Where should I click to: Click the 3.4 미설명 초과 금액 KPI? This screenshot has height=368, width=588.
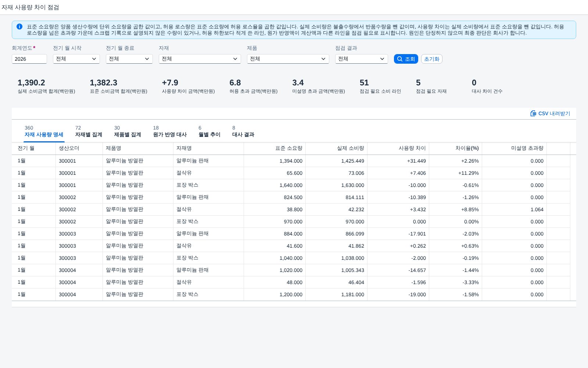click(319, 86)
